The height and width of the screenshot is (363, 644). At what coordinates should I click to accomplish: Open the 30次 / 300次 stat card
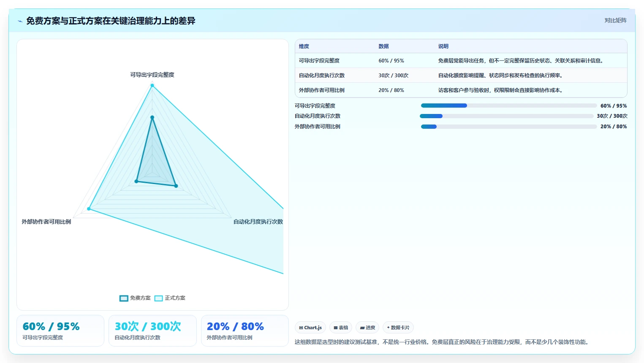click(152, 331)
